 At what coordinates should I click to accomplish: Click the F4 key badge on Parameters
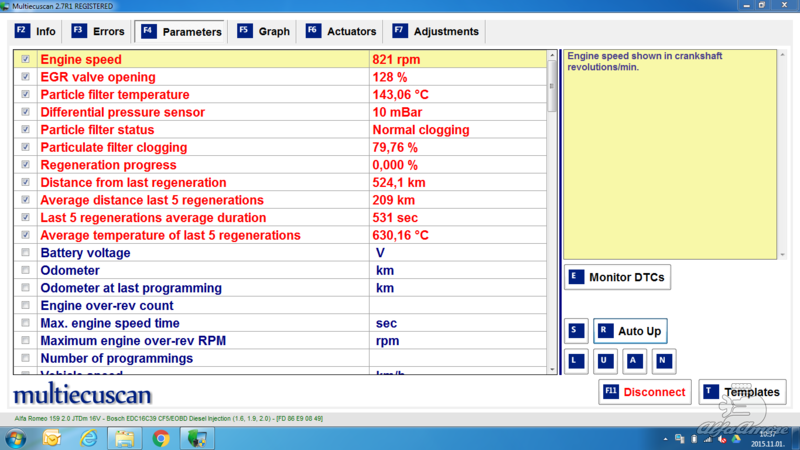point(148,32)
